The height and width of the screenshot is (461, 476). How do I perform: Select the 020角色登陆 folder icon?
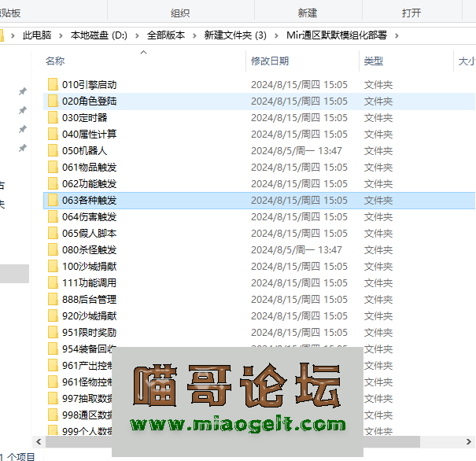point(53,101)
